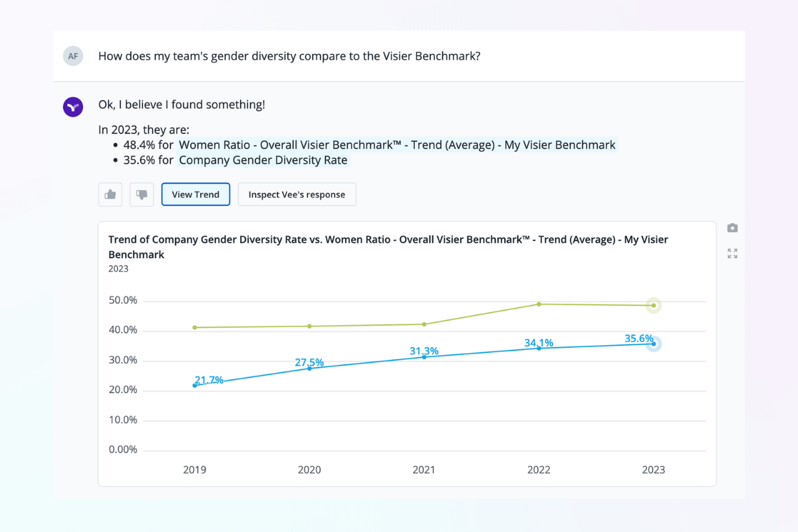Click the AF user avatar

73,56
